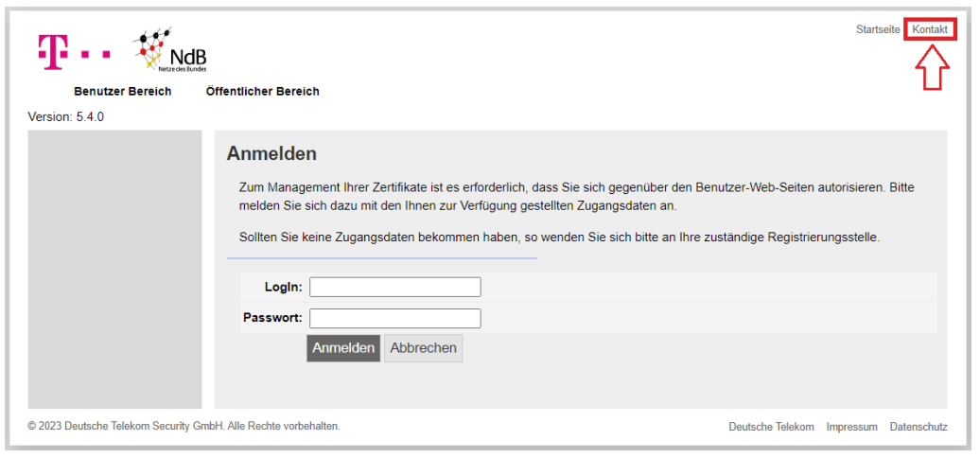980x458 pixels.
Task: Click the LogIn field label
Action: click(x=283, y=287)
